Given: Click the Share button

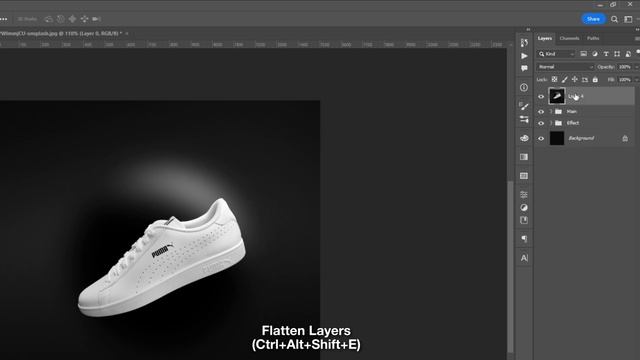Looking at the screenshot, I should [x=593, y=19].
